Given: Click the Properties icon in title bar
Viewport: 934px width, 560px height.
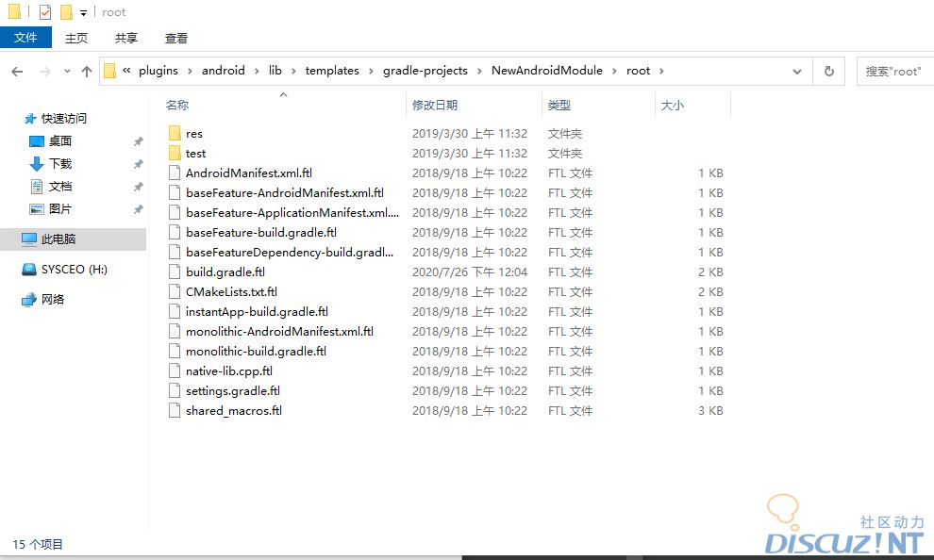Looking at the screenshot, I should pyautogui.click(x=45, y=12).
